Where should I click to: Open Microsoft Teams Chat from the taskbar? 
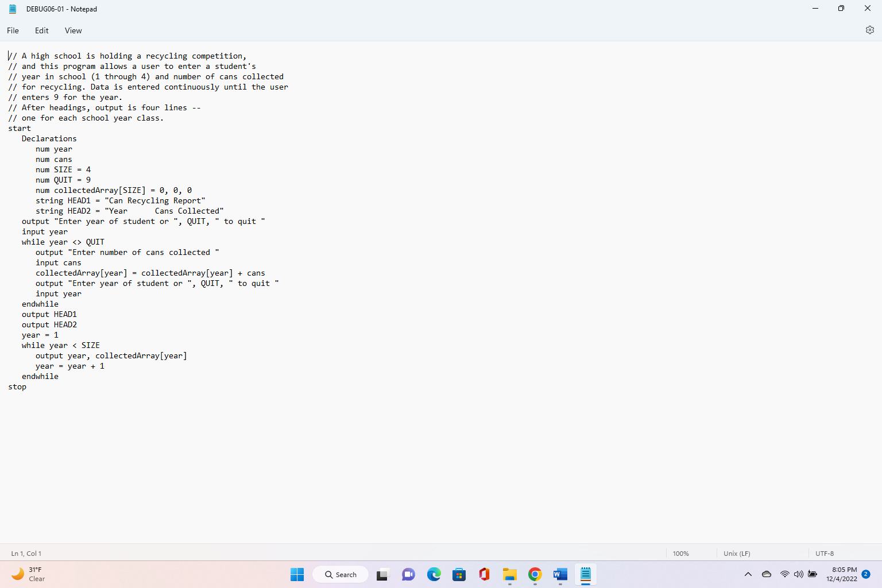click(x=408, y=574)
